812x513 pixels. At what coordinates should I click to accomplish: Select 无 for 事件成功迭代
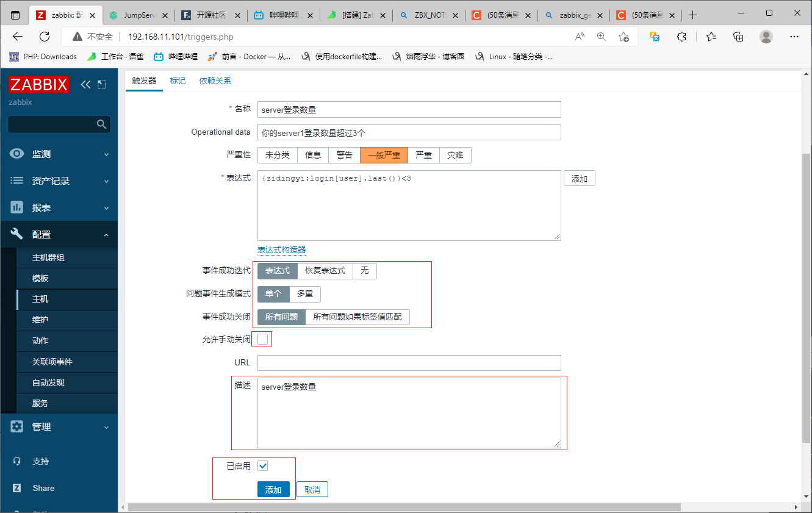pyautogui.click(x=365, y=270)
